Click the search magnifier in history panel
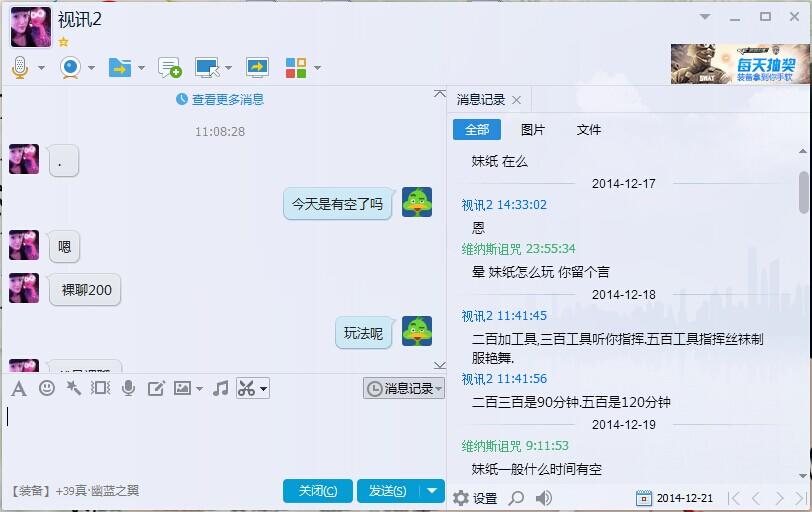Image resolution: width=812 pixels, height=512 pixels. point(516,498)
